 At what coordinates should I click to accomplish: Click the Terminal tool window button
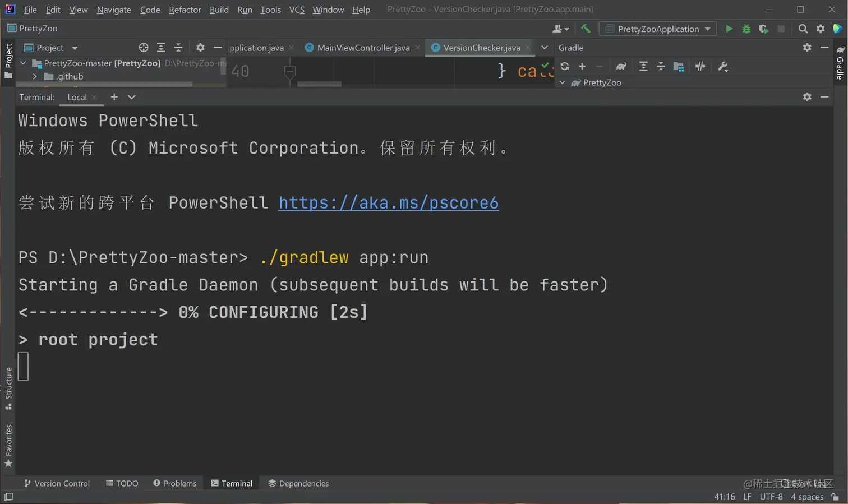click(232, 483)
